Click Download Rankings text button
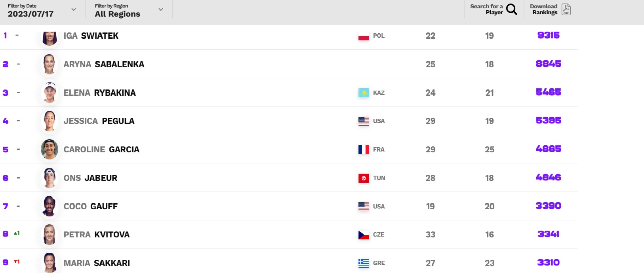Image resolution: width=644 pixels, height=273 pixels. [x=544, y=9]
